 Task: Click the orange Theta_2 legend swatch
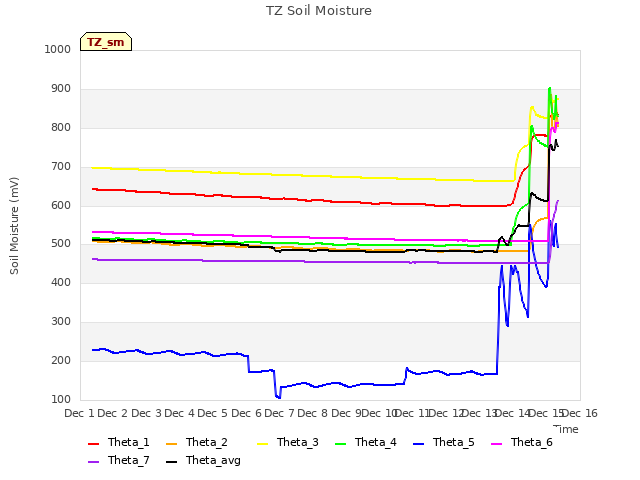(171, 444)
